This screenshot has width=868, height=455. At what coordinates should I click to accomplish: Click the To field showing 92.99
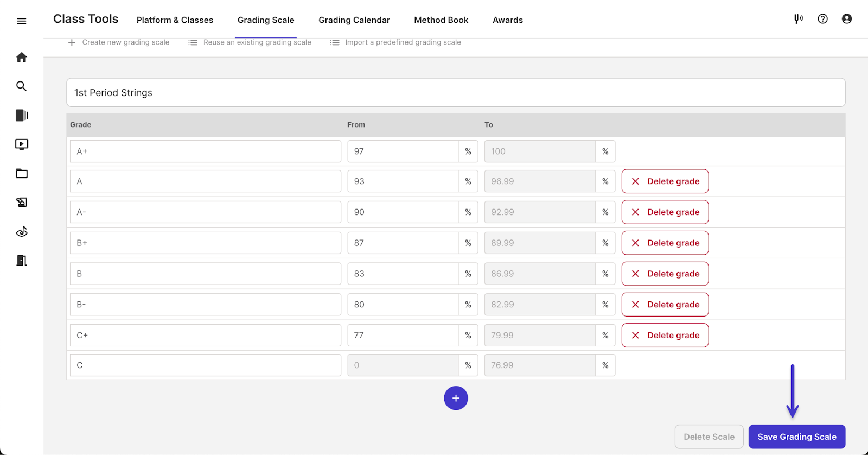tap(540, 212)
